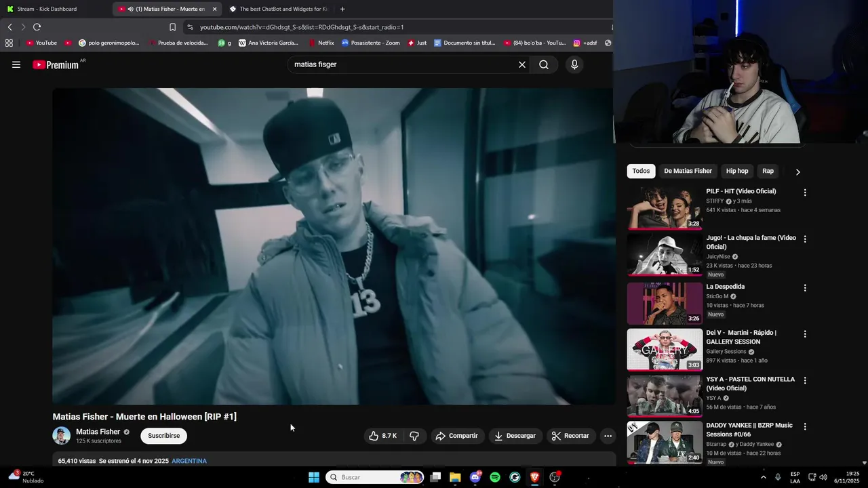
Task: Mute tab via speaker icon on tab
Action: pyautogui.click(x=130, y=9)
